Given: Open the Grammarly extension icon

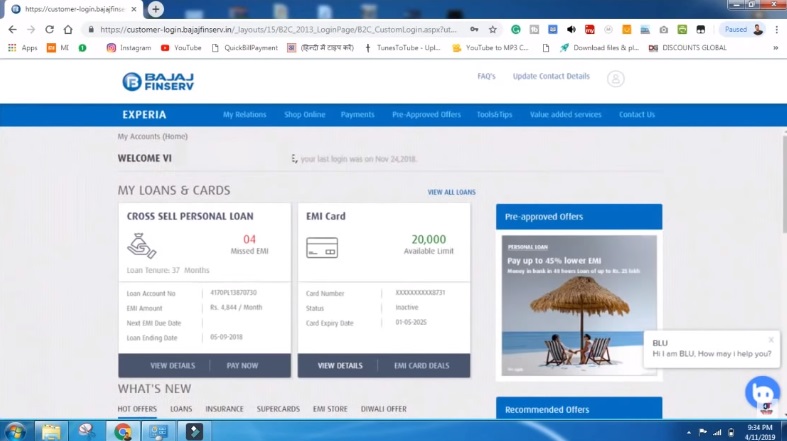Looking at the screenshot, I should click(515, 30).
